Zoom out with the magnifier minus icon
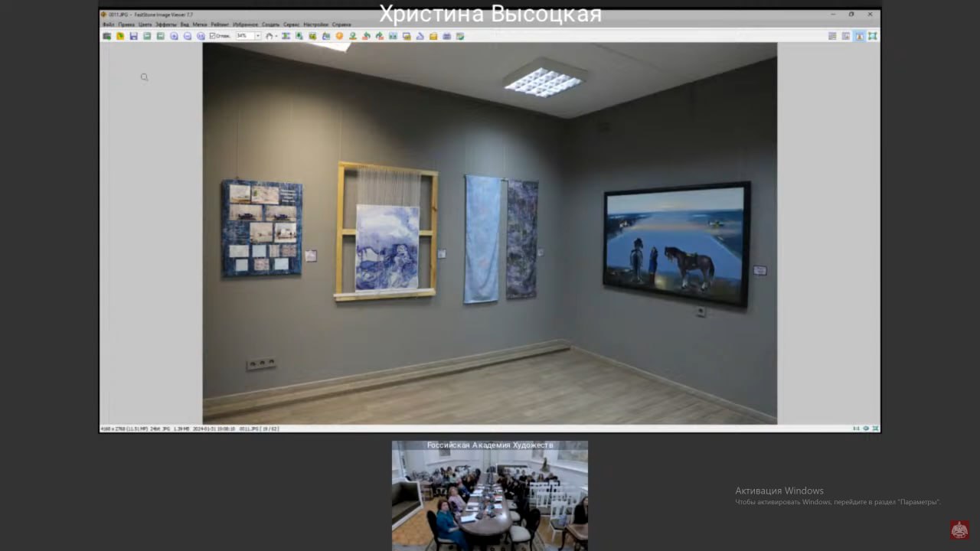Screen dimensions: 980x551 click(x=188, y=36)
